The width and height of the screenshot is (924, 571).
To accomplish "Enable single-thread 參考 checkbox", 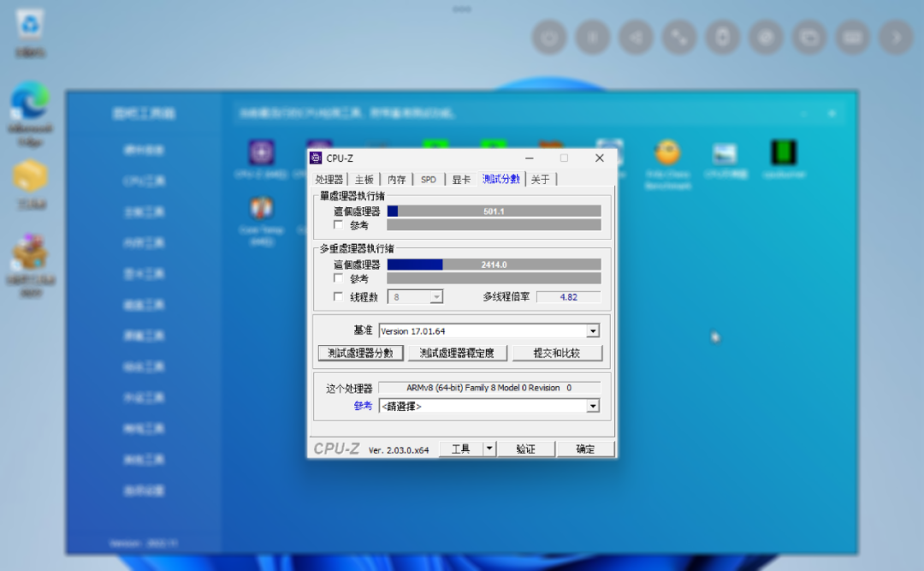I will click(338, 225).
